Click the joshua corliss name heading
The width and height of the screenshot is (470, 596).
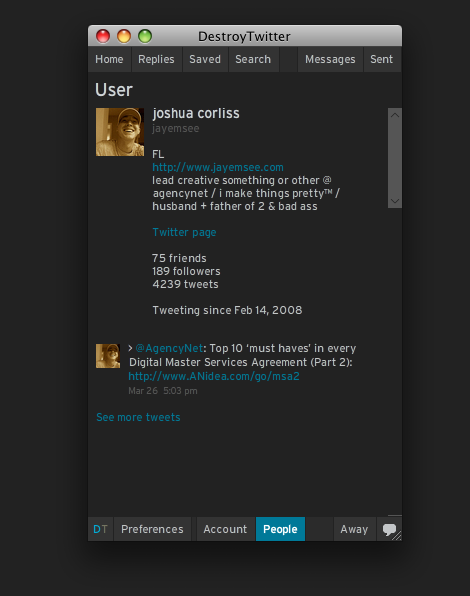(196, 113)
